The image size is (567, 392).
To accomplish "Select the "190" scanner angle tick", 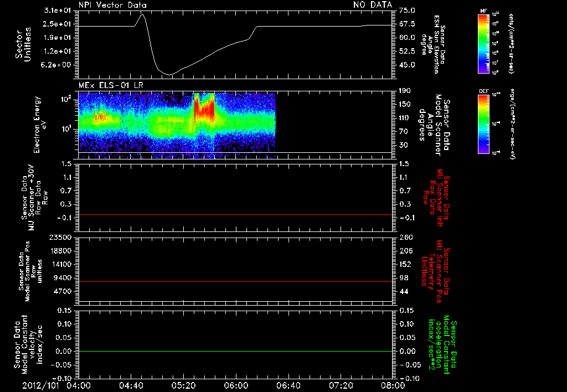I will [405, 91].
